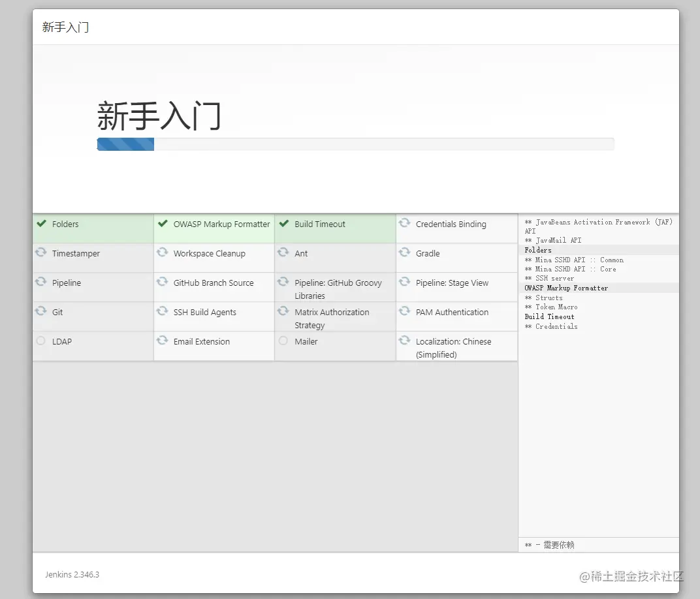Screen dimensions: 700x599
Task: Click the checkmark beside OWASP Markup Formatter
Action: (x=163, y=223)
